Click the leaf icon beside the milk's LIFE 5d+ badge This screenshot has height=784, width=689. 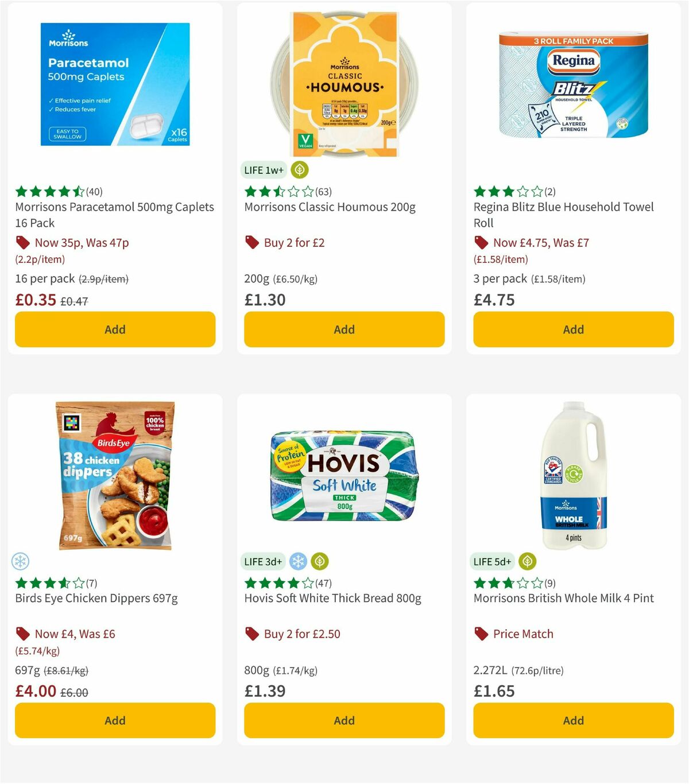[527, 561]
